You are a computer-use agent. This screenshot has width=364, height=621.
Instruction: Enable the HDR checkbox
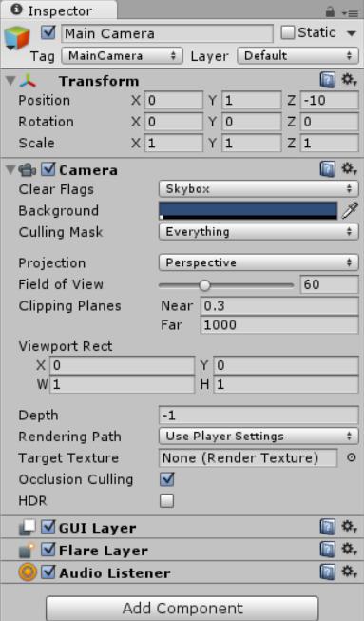[166, 500]
